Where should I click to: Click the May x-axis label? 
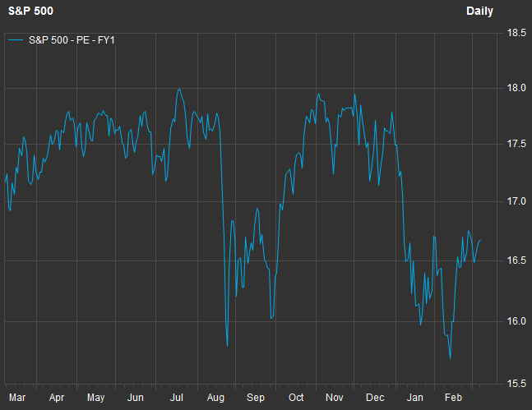(x=95, y=398)
